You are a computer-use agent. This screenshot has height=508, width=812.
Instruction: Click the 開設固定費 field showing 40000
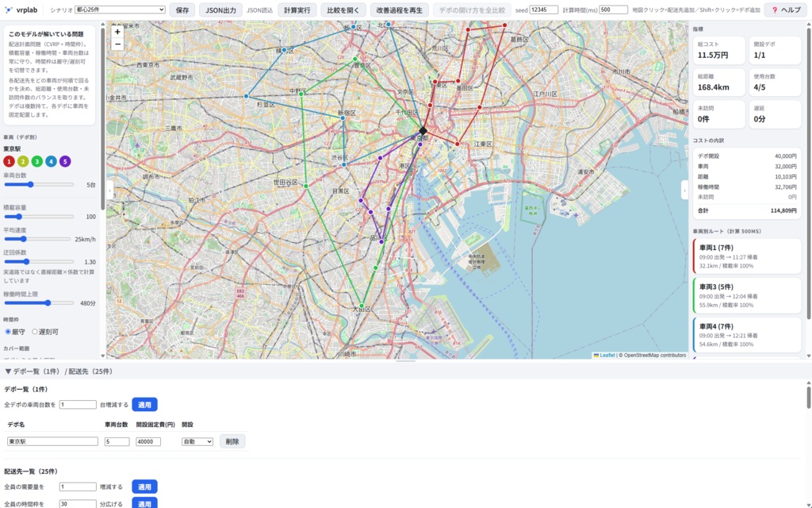148,441
